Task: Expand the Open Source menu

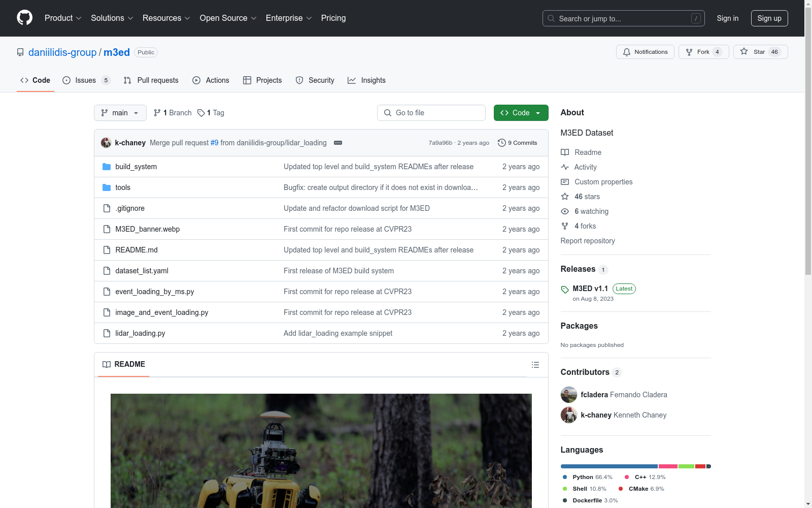Action: click(228, 18)
